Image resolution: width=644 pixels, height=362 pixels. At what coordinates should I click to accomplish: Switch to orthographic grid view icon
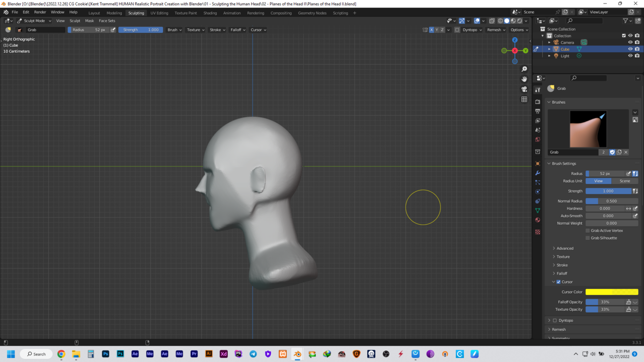tap(524, 100)
